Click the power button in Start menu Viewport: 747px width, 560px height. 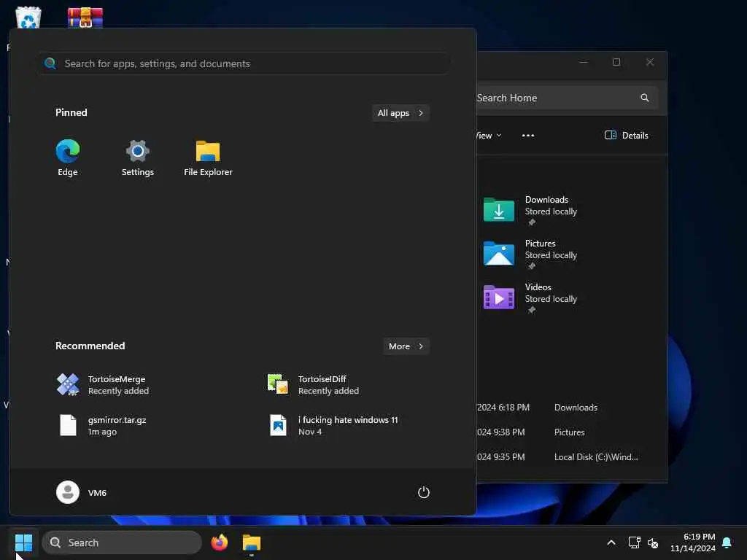424,492
